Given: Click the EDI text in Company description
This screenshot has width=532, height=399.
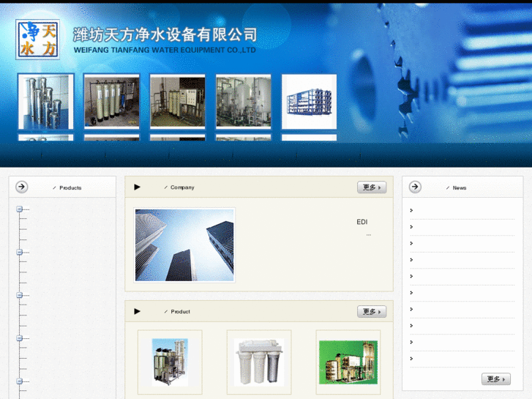Looking at the screenshot, I should pyautogui.click(x=362, y=222).
